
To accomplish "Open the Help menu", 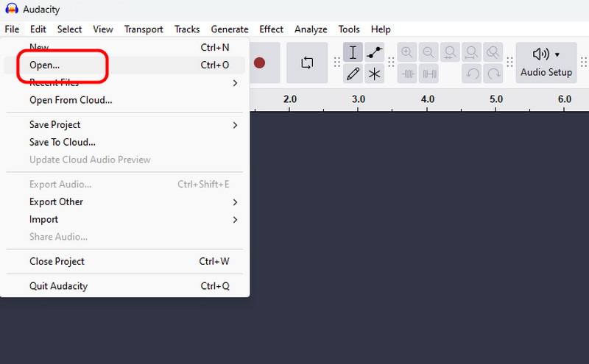I will (381, 29).
